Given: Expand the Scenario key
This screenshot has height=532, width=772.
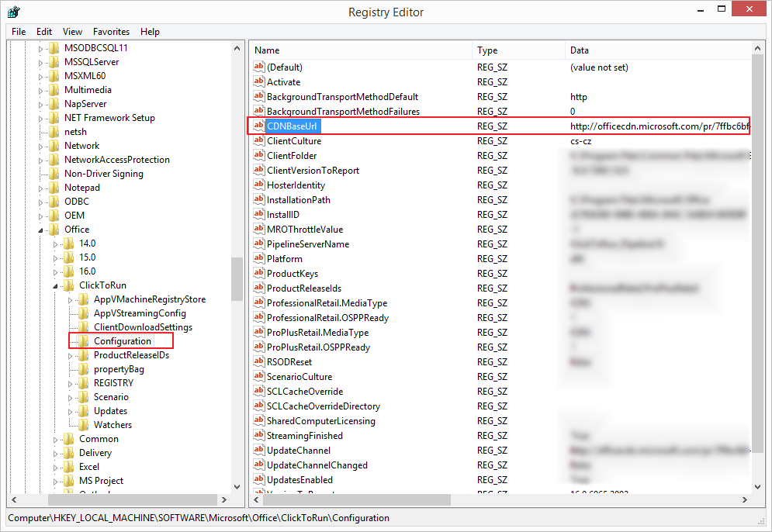Looking at the screenshot, I should tap(71, 398).
